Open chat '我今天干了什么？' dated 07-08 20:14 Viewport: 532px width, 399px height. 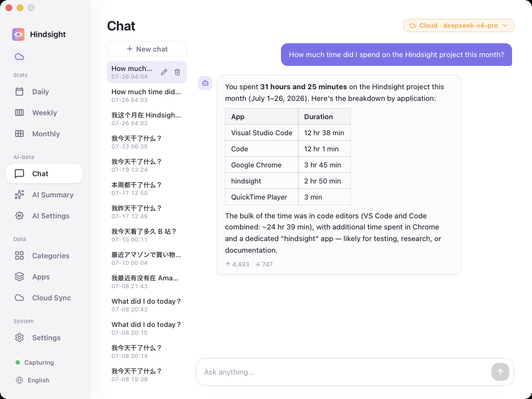coord(146,351)
